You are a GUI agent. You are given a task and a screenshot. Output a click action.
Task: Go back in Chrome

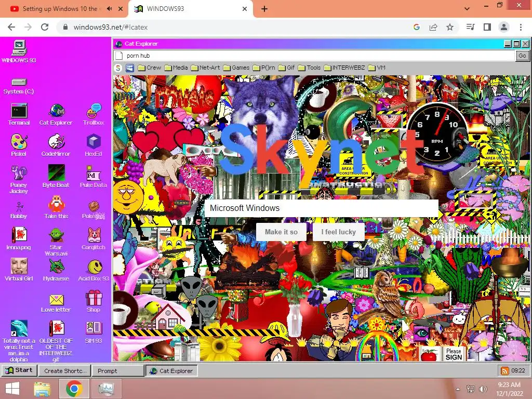pos(11,27)
